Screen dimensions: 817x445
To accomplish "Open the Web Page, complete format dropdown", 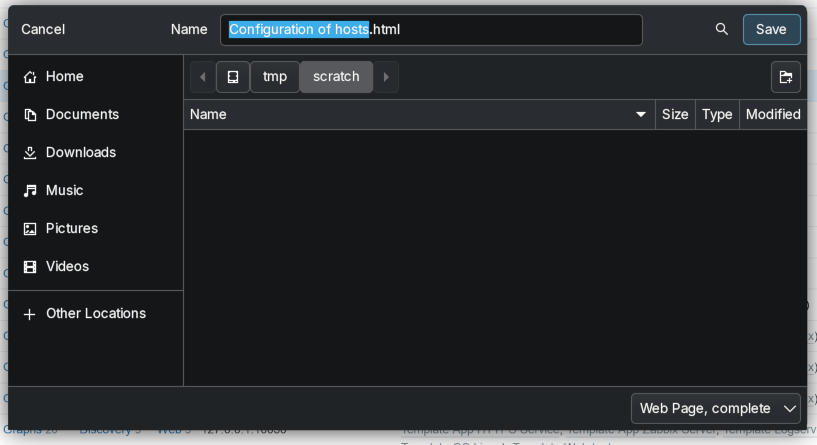I will [x=715, y=409].
